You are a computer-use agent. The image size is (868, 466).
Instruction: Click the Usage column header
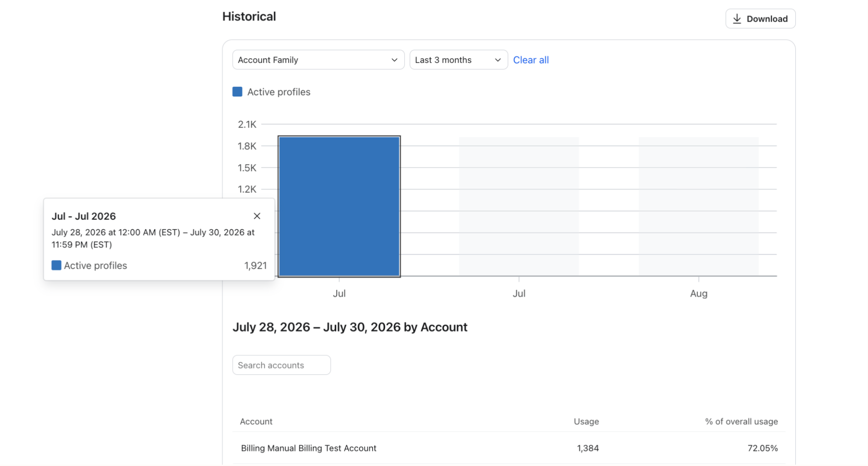pyautogui.click(x=586, y=421)
